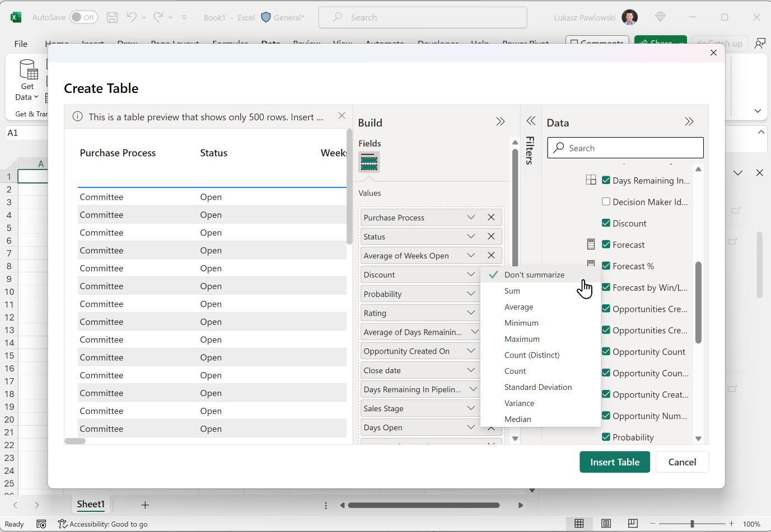Click the calculator icon beside Forecast

point(591,244)
